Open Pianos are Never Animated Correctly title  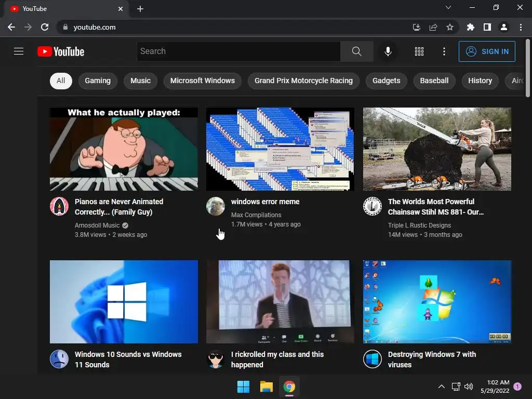(119, 207)
